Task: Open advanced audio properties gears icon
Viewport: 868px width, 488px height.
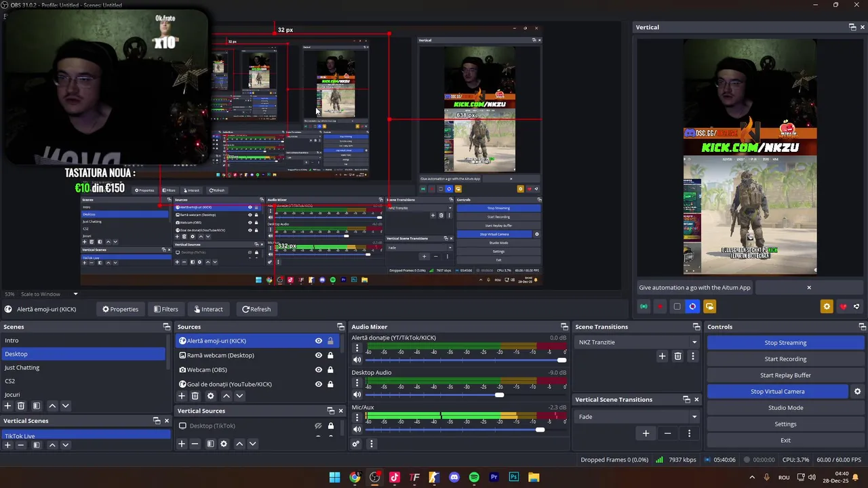Action: coord(356,444)
